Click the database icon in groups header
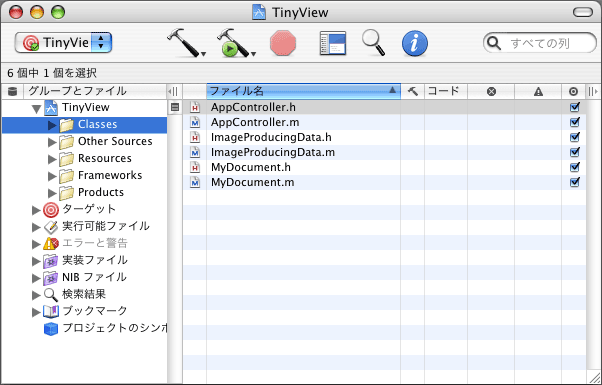Viewport: 602px width, 385px height. coord(12,91)
